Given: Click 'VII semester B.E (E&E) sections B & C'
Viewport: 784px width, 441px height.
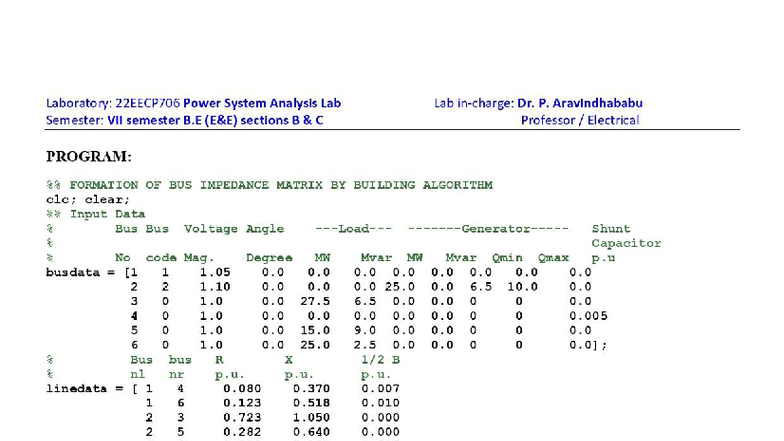Looking at the screenshot, I should pos(215,120).
